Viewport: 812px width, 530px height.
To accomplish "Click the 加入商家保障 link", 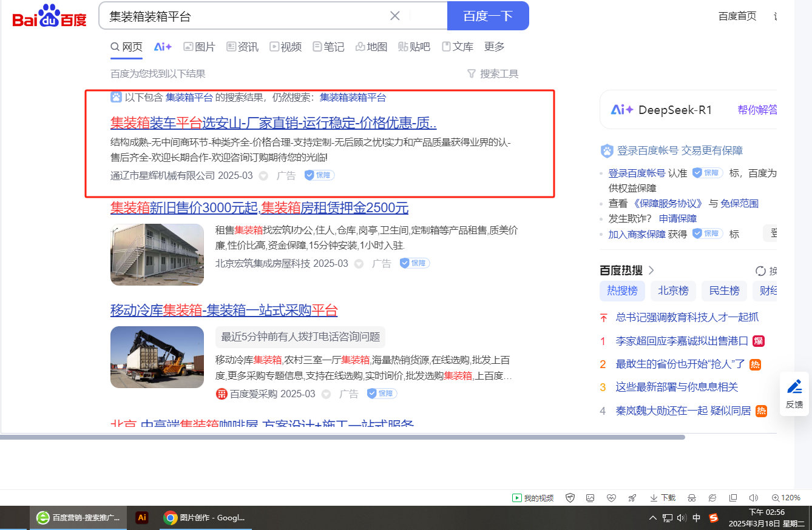I will coord(637,233).
